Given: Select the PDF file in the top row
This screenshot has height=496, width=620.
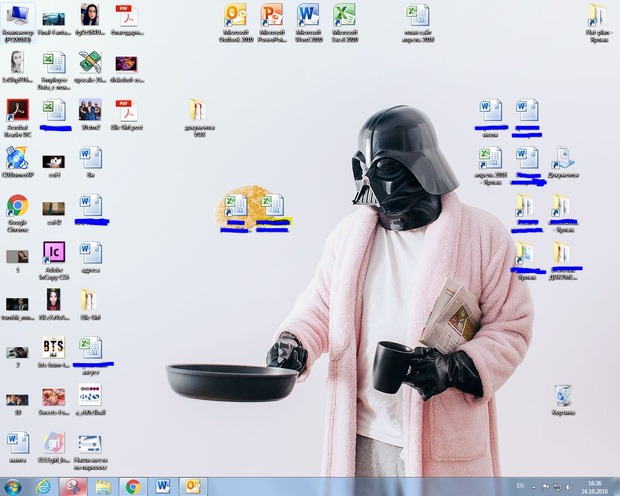Looking at the screenshot, I should (127, 20).
